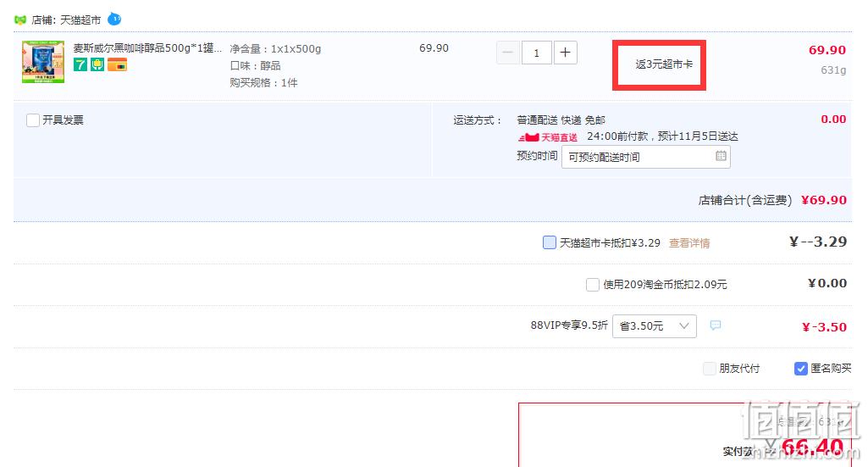The image size is (868, 467).
Task: Click the 返3元超市卡 promotion text
Action: click(x=664, y=64)
